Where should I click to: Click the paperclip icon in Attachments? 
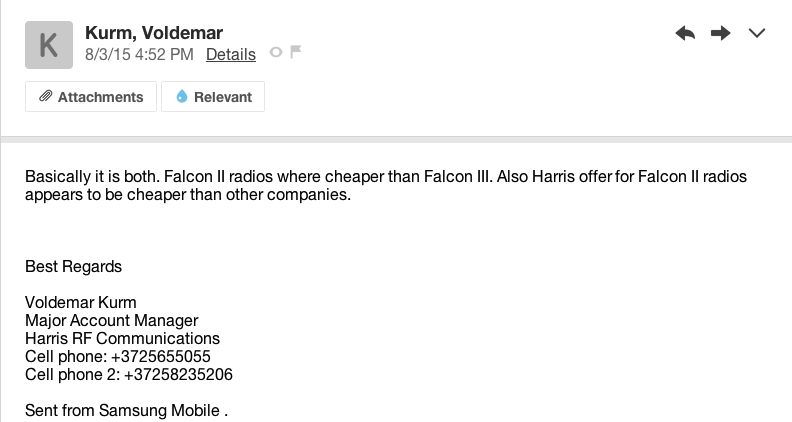[45, 96]
